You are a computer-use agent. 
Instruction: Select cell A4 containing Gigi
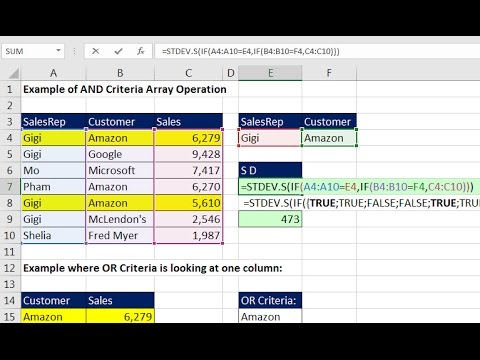tap(53, 138)
